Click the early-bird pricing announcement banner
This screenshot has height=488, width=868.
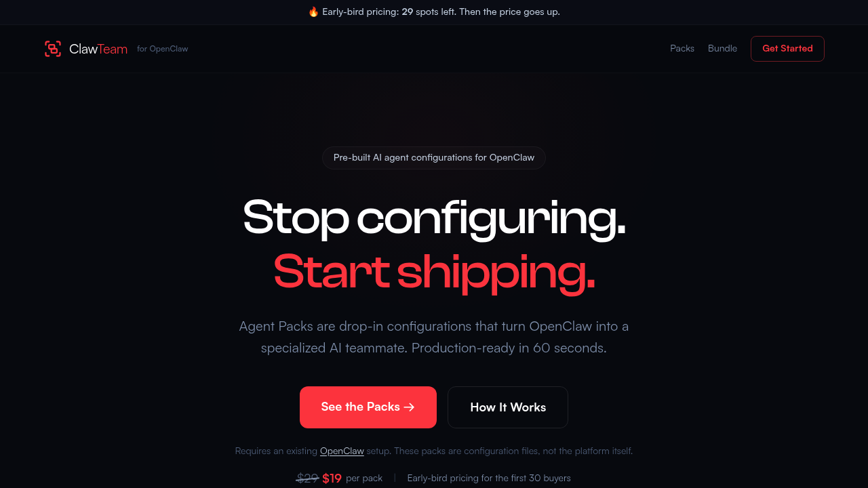pyautogui.click(x=434, y=12)
